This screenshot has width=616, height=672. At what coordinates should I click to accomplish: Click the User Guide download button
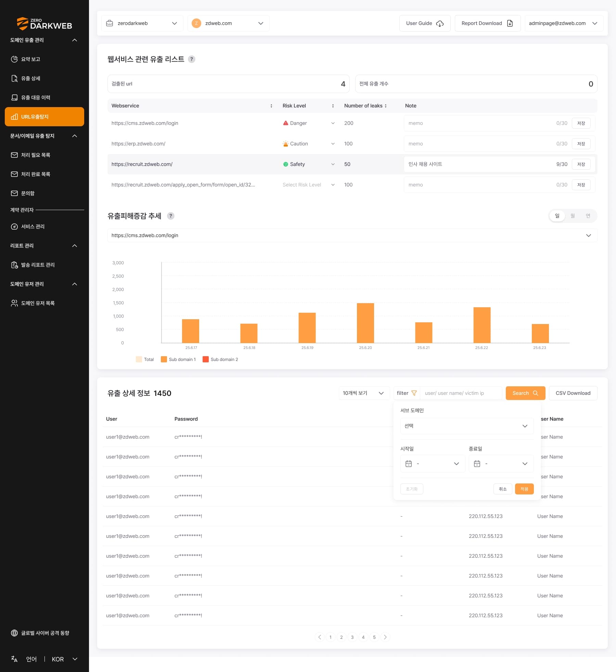point(425,23)
